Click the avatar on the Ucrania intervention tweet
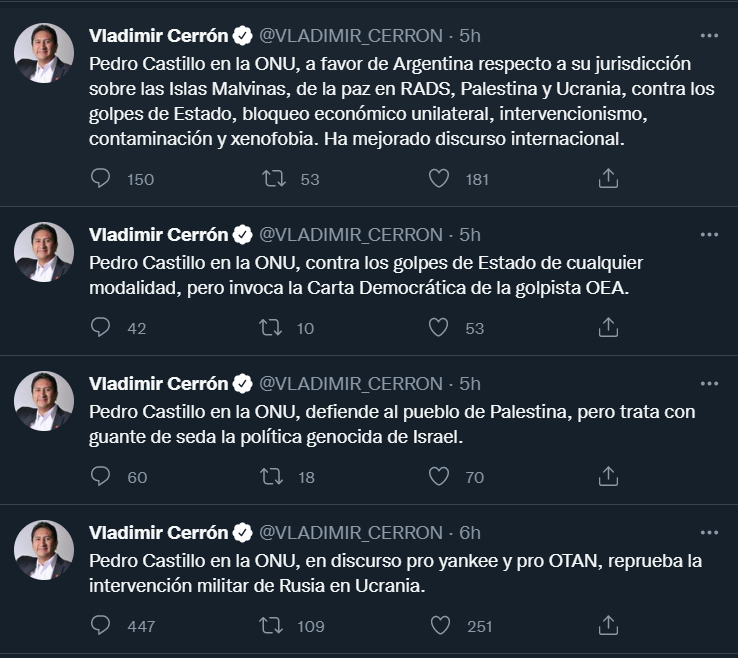The image size is (738, 658). tap(44, 550)
